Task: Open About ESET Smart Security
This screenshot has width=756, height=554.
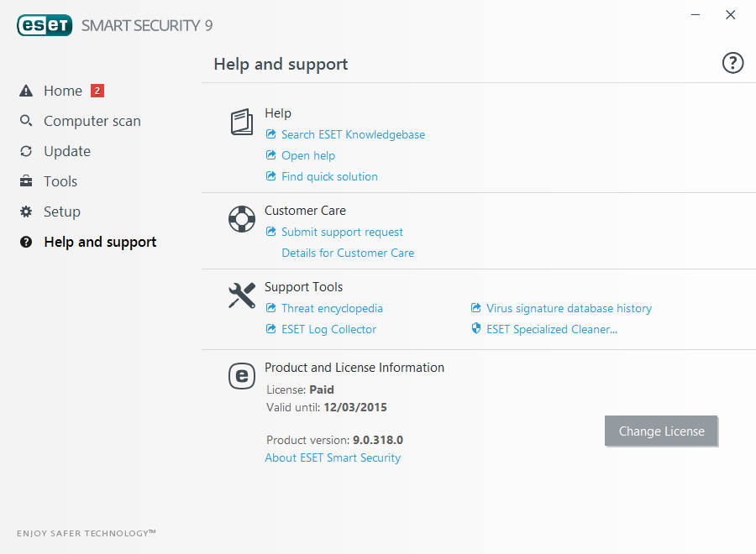Action: 333,457
